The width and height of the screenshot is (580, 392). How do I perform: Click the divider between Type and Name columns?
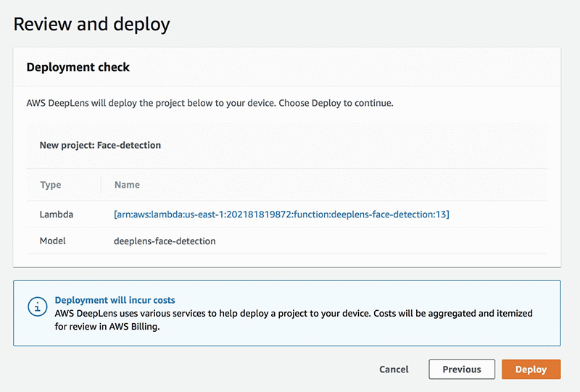click(101, 185)
